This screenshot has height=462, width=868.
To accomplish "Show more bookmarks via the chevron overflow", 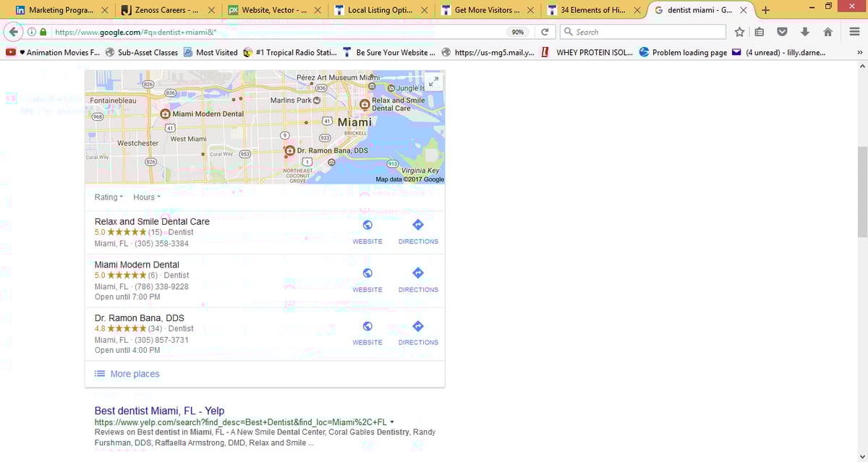I will pyautogui.click(x=860, y=52).
